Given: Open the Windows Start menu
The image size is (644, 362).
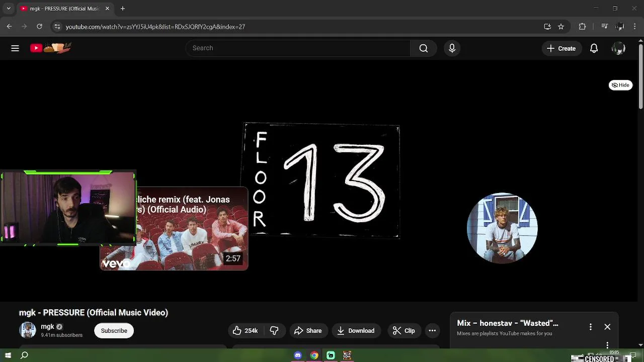Looking at the screenshot, I should tap(8, 355).
